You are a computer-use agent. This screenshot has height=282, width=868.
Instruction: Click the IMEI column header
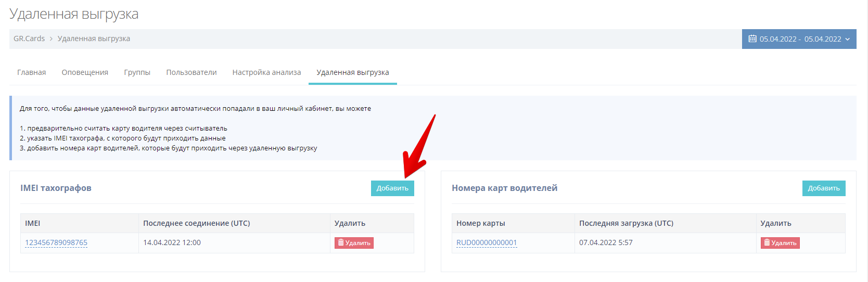(32, 223)
